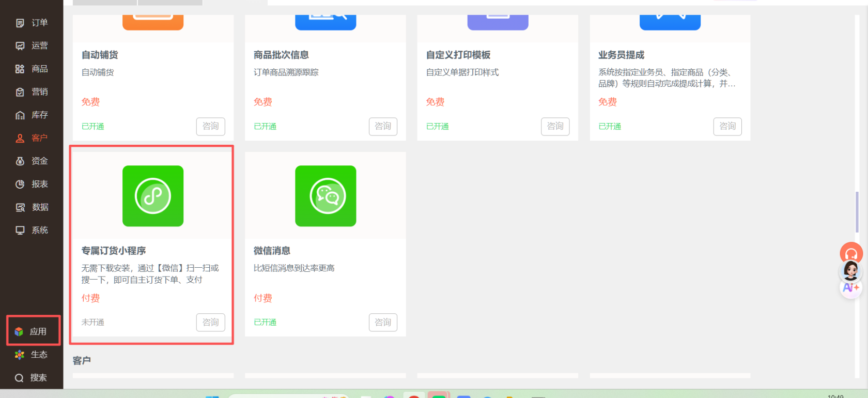Click the 系统 monitor icon
Viewport: 868px width, 398px height.
[20, 230]
